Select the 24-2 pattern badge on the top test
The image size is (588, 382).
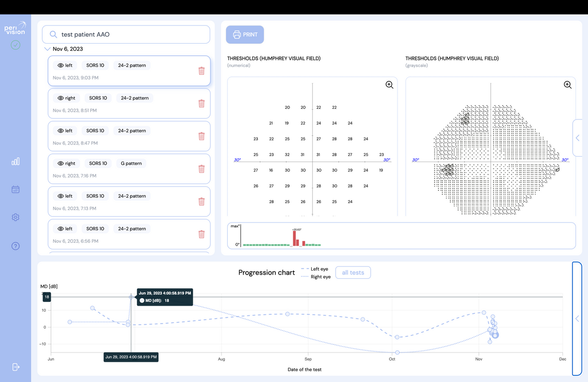coord(132,65)
